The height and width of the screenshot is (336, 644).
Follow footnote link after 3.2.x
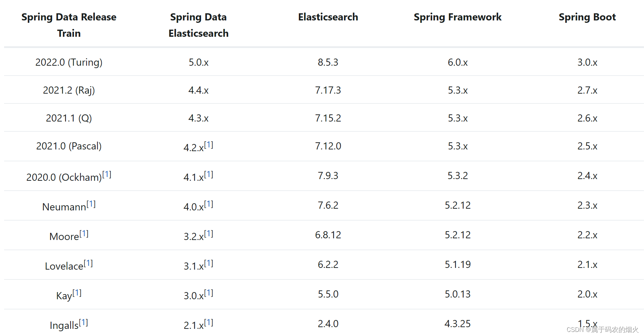[209, 234]
